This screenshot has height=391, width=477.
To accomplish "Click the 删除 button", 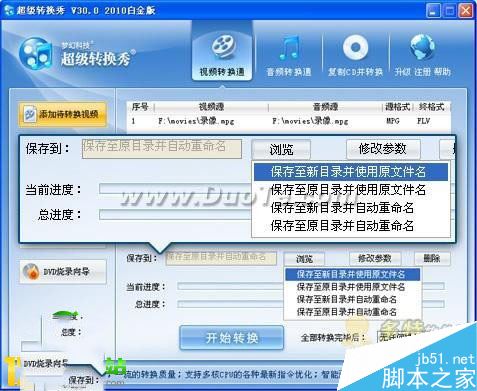I will (x=432, y=258).
